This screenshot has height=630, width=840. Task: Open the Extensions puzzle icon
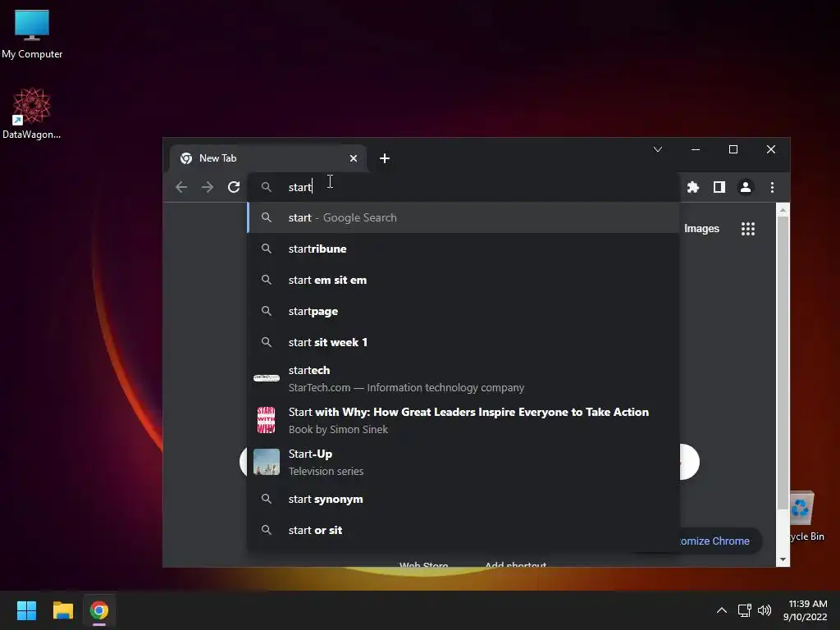pos(692,187)
